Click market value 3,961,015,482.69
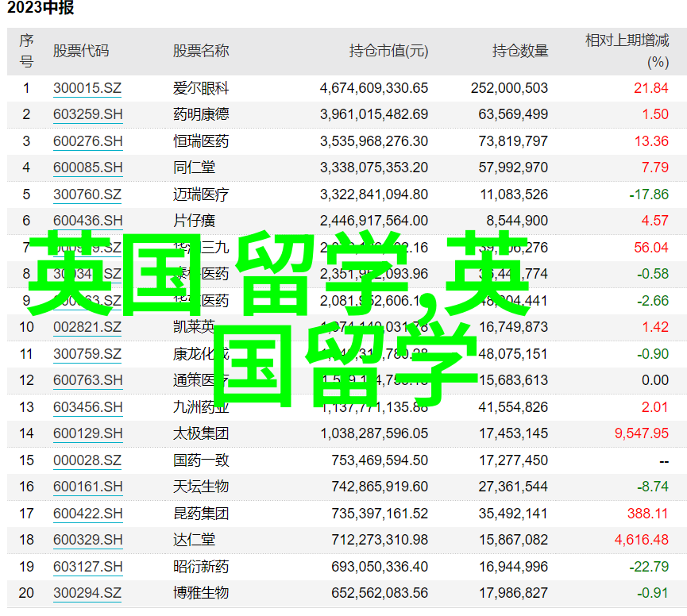687x616 pixels. pos(374,115)
